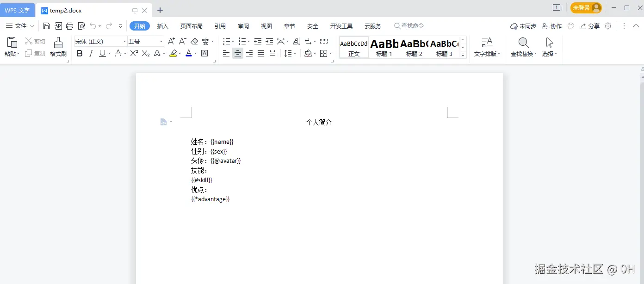Click Decrease font size A- icon
The height and width of the screenshot is (284, 644).
pyautogui.click(x=183, y=41)
